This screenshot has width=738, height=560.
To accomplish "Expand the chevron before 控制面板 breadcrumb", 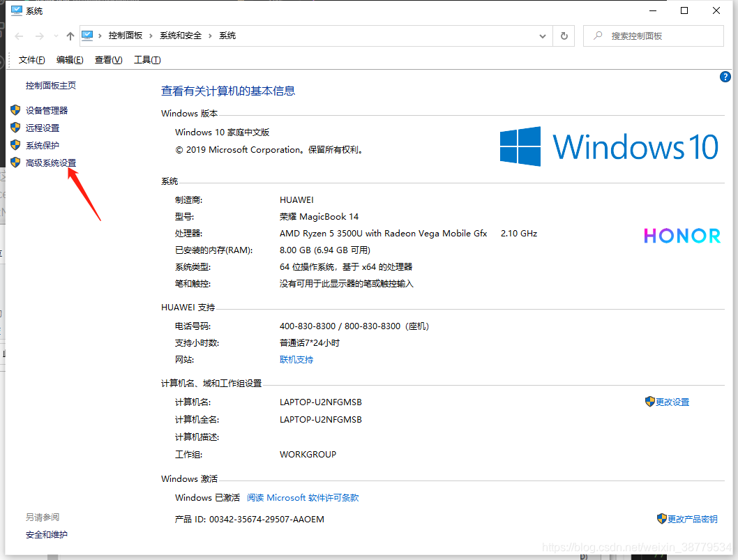I will [100, 36].
